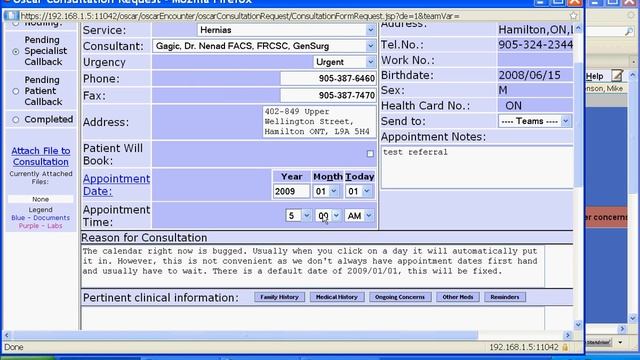This screenshot has height=360, width=640.
Task: Click into the Reason for Consultation text area
Action: coord(313,266)
